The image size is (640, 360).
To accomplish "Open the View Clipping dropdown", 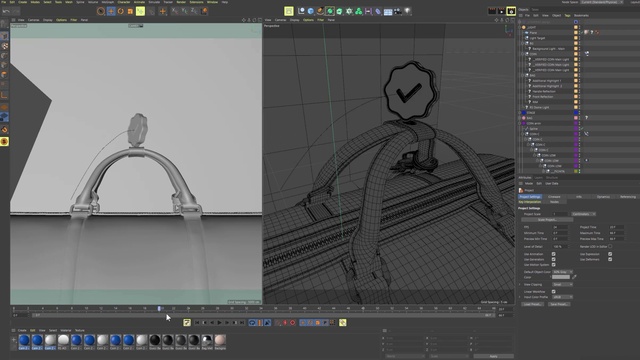I will coord(562,284).
